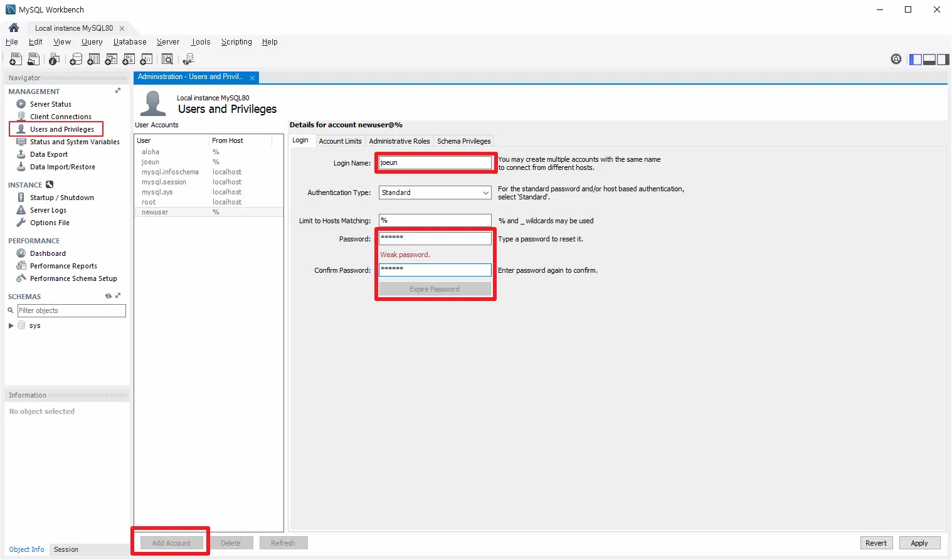Click the Delete account button
This screenshot has width=952, height=560.
(x=231, y=543)
